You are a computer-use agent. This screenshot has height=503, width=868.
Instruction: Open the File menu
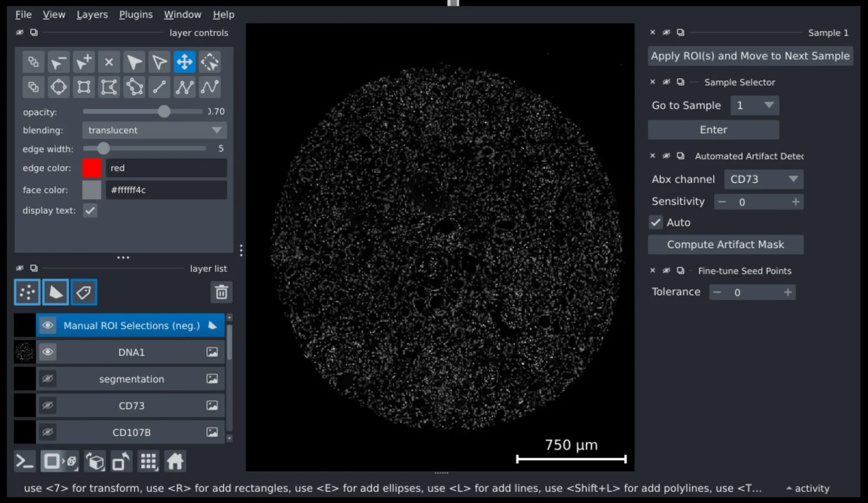23,15
